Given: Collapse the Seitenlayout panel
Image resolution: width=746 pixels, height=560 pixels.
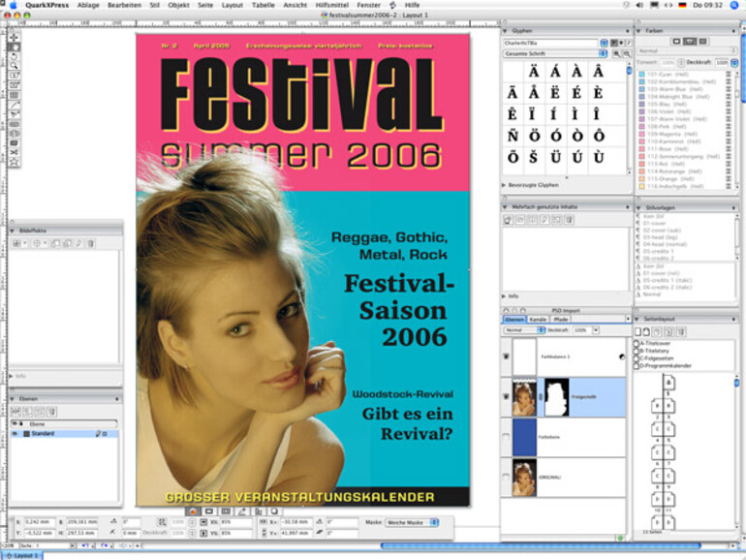Looking at the screenshot, I should pyautogui.click(x=637, y=320).
